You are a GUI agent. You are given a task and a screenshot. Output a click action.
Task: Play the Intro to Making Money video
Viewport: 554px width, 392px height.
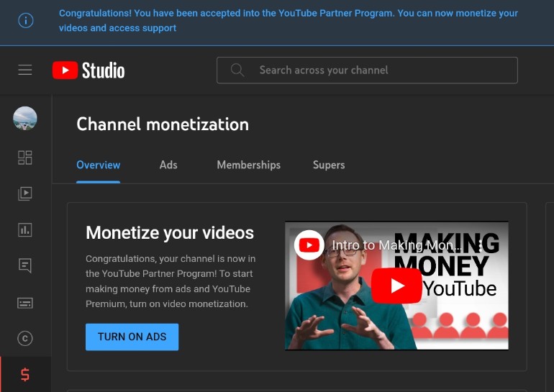(x=396, y=286)
